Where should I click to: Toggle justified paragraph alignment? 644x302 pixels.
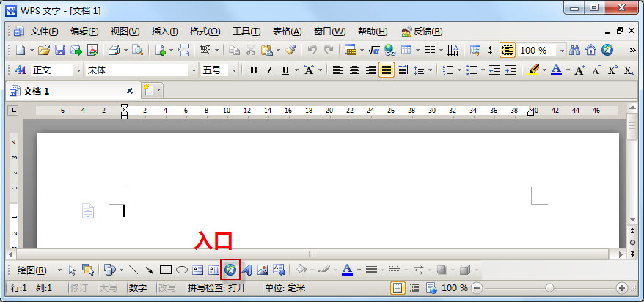[x=385, y=70]
